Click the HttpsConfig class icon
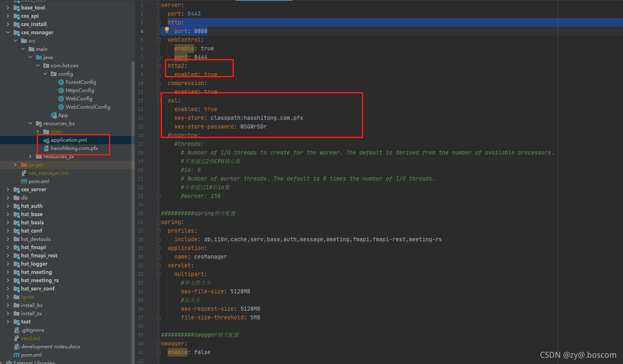Viewport: 623px width, 364px height. click(61, 90)
